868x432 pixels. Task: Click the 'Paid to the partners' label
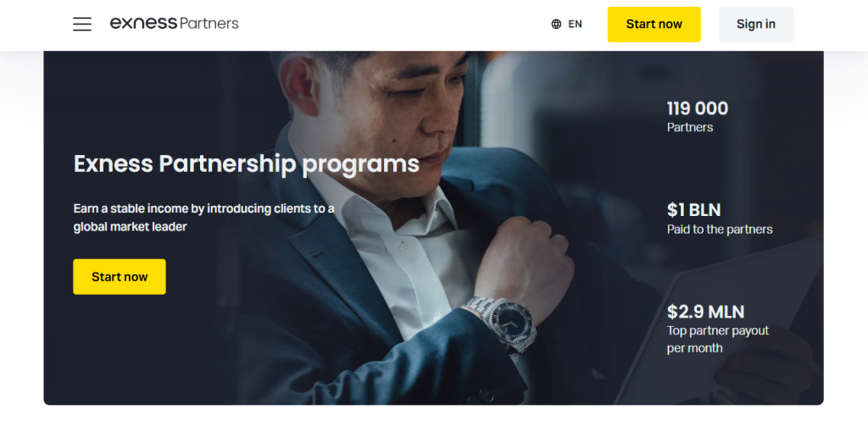pyautogui.click(x=720, y=230)
